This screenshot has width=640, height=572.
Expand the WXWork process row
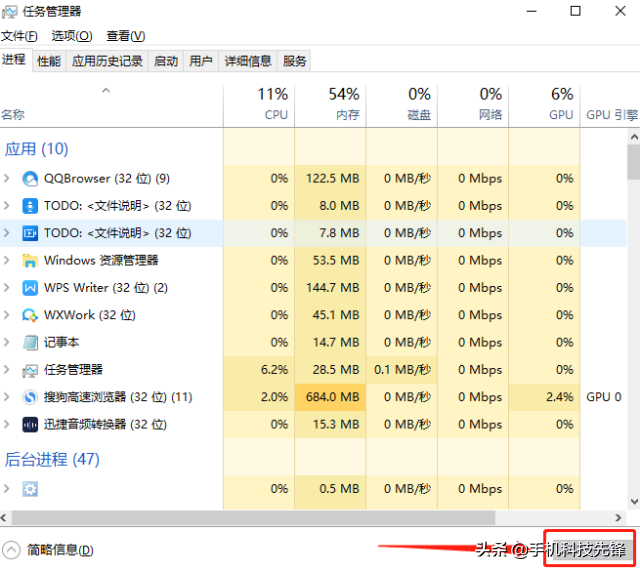click(x=7, y=315)
